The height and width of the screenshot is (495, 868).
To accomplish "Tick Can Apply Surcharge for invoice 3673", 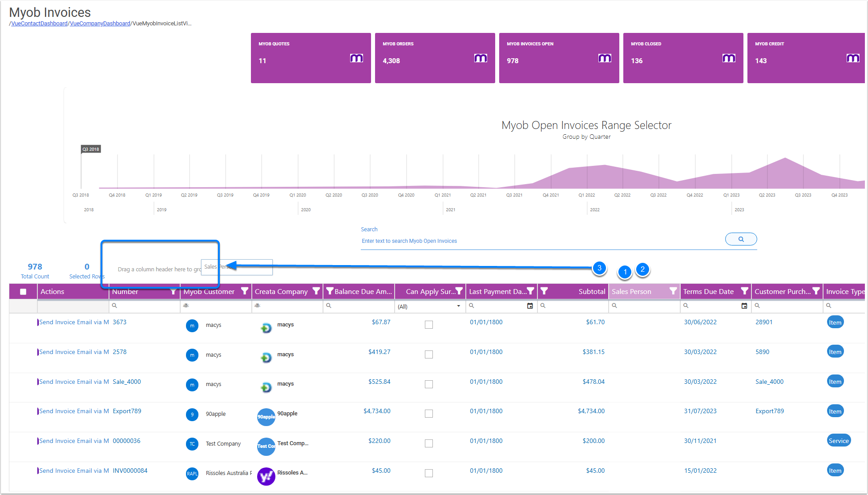I will coord(429,325).
